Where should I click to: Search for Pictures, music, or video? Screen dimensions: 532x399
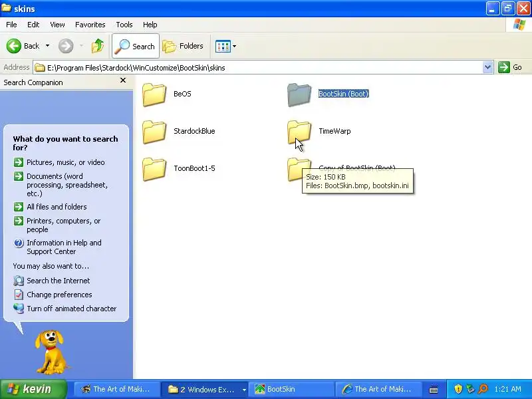pyautogui.click(x=65, y=162)
